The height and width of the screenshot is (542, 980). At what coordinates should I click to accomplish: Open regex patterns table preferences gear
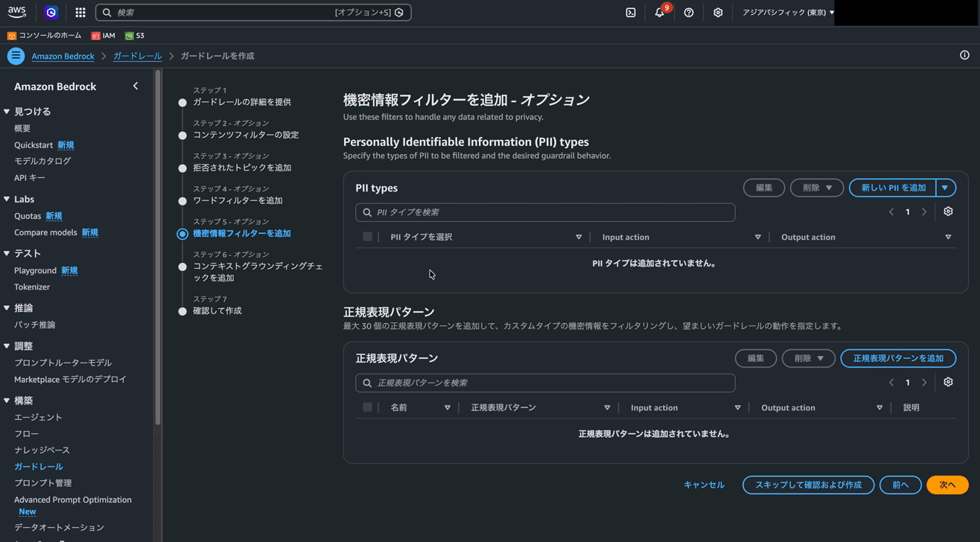tap(948, 382)
